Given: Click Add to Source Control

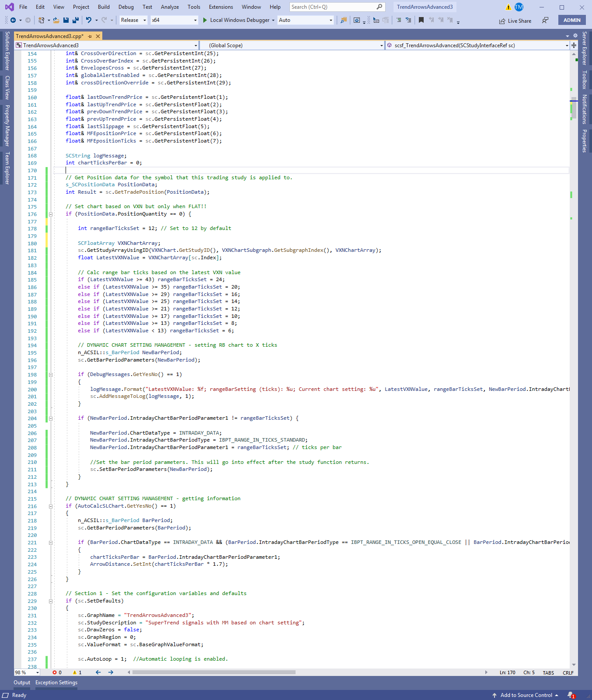Looking at the screenshot, I should tap(526, 695).
